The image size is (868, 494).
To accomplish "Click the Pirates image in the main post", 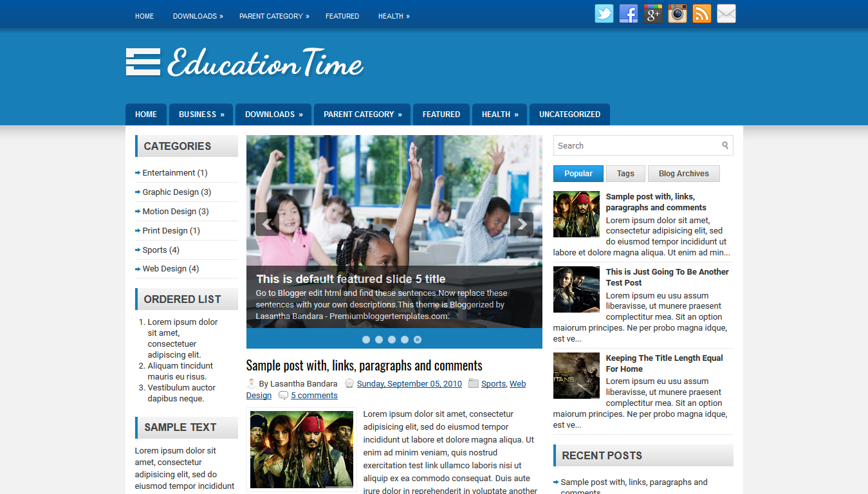I will (302, 450).
